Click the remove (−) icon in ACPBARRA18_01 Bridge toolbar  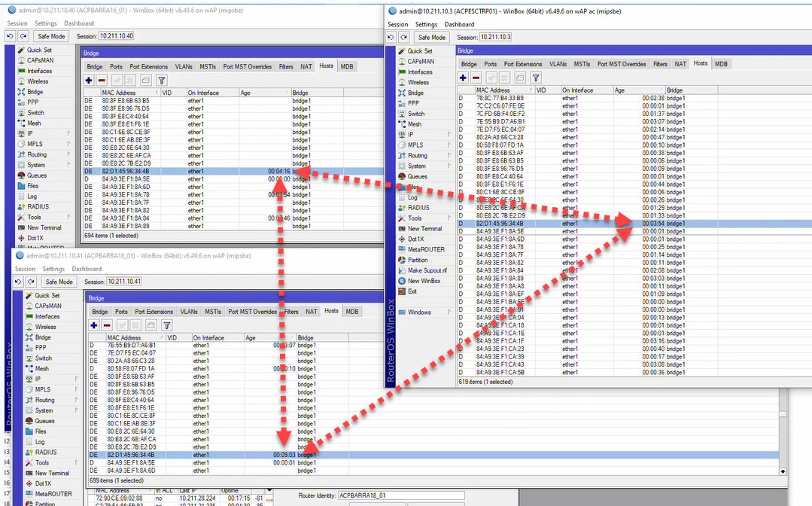point(107,325)
